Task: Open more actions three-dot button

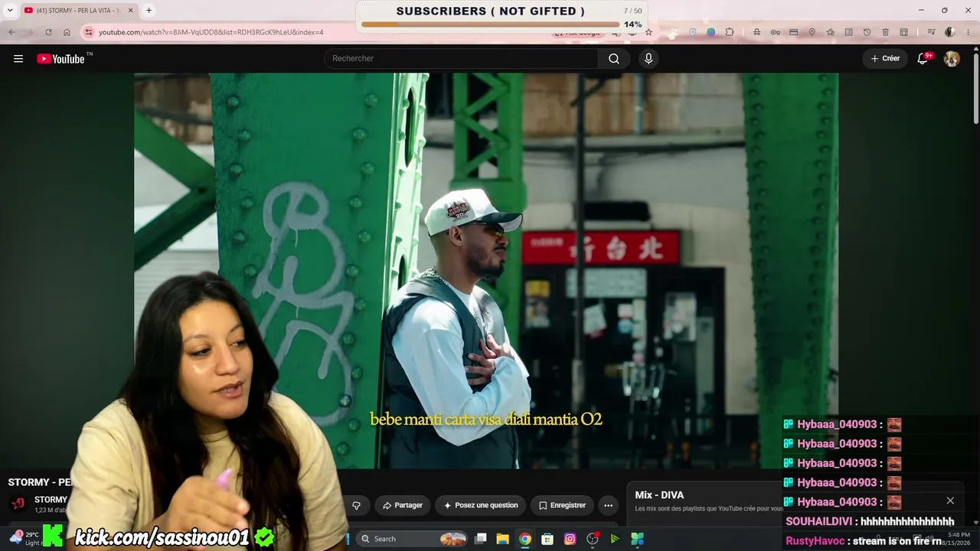Action: click(608, 505)
